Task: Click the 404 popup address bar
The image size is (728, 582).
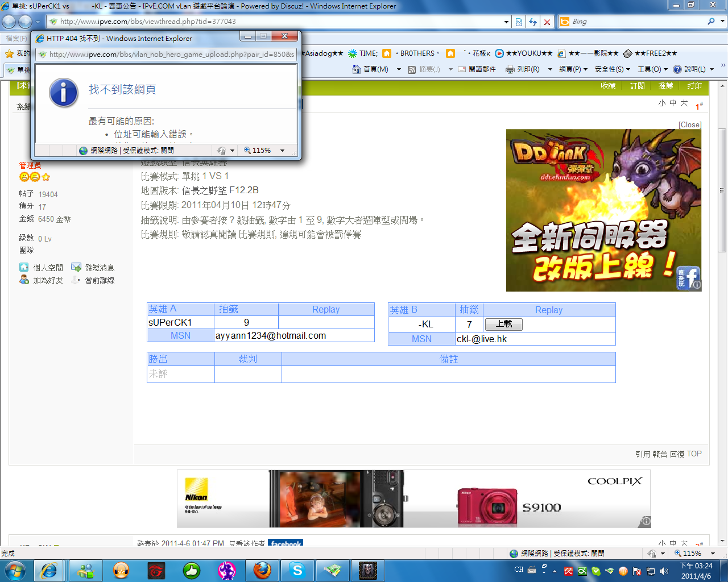Action: (x=166, y=55)
